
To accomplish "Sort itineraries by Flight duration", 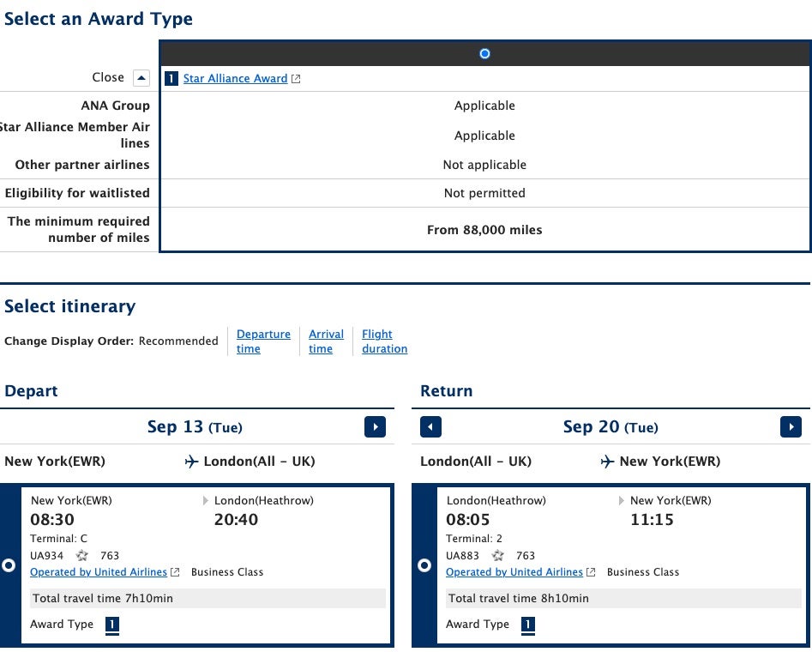I will click(x=384, y=341).
